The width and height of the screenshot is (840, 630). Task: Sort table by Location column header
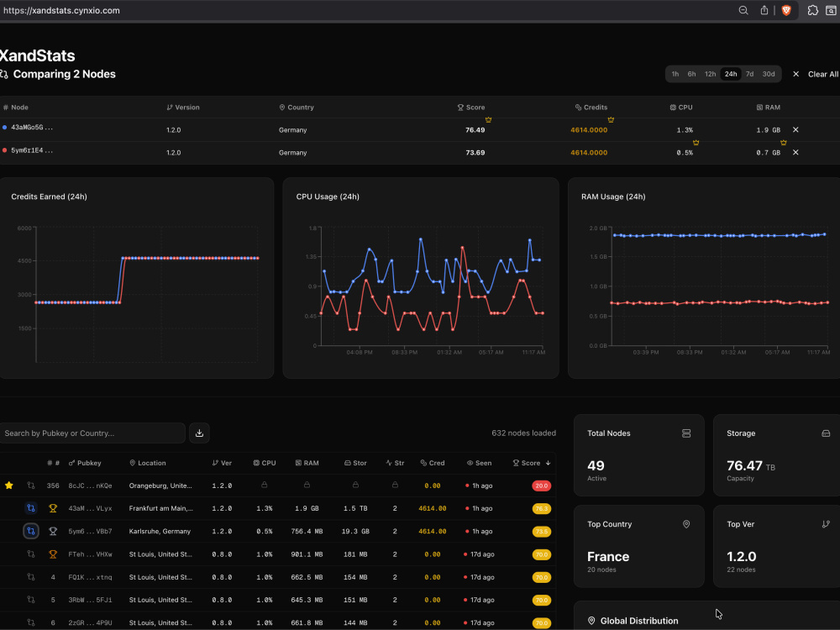[x=148, y=463]
